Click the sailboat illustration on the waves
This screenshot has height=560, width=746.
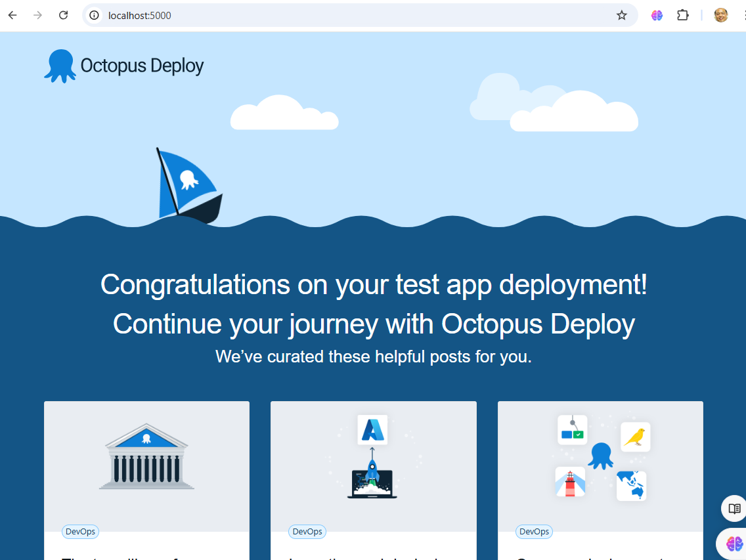(189, 187)
